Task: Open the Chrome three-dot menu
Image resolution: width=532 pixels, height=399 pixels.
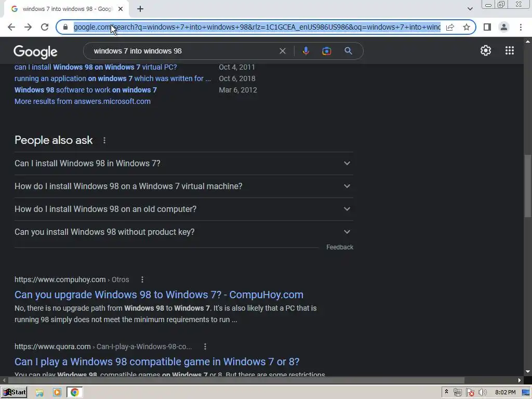Action: 521,27
